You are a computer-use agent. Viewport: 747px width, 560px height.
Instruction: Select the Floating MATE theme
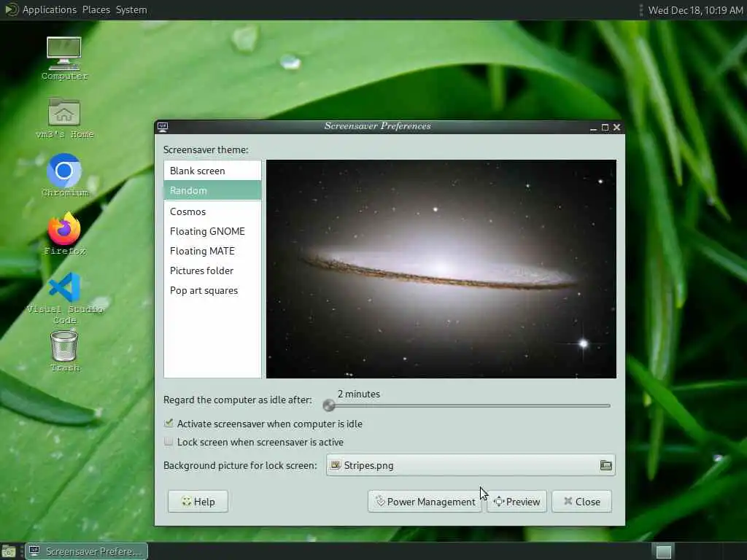(x=212, y=251)
